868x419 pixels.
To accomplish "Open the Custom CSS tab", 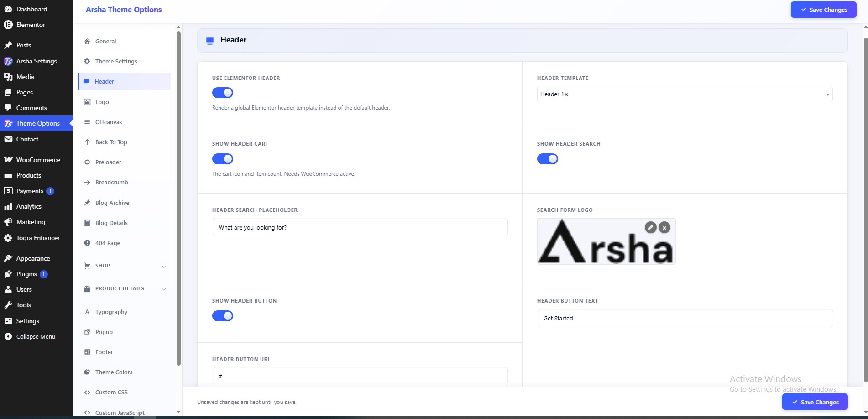I will [124, 392].
